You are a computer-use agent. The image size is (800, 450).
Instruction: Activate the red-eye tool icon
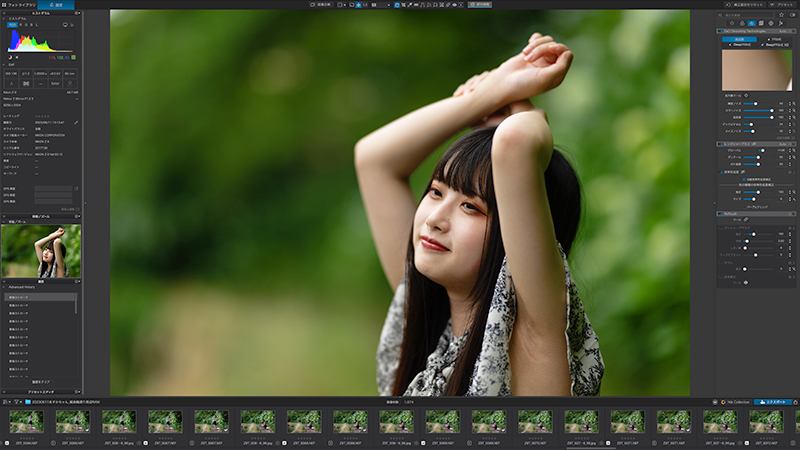(455, 5)
